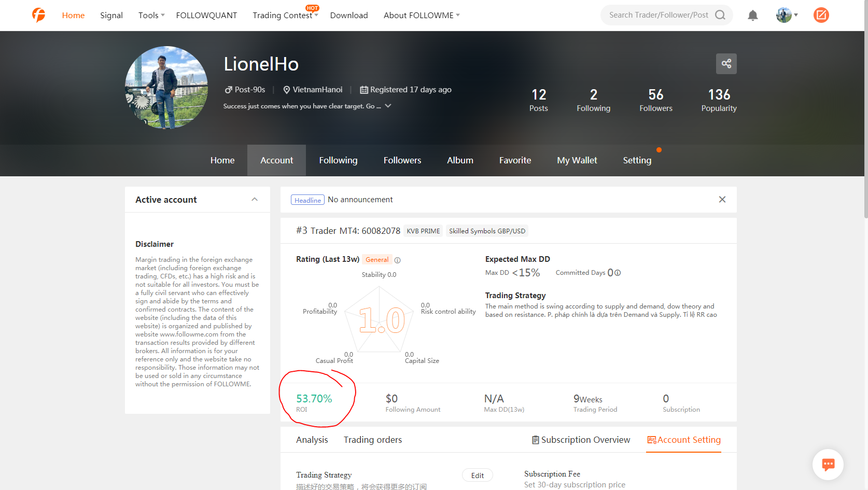The width and height of the screenshot is (868, 490).
Task: Click the #3 Trader MT4: 60082078 title
Action: [x=348, y=231]
